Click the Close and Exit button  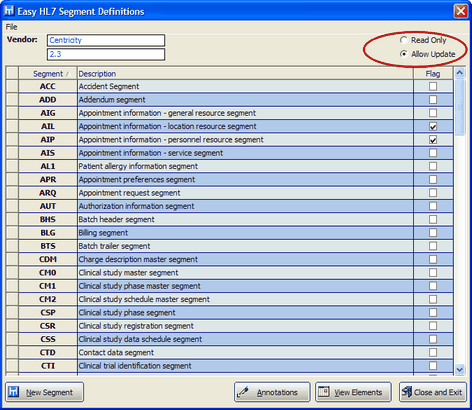coord(433,392)
